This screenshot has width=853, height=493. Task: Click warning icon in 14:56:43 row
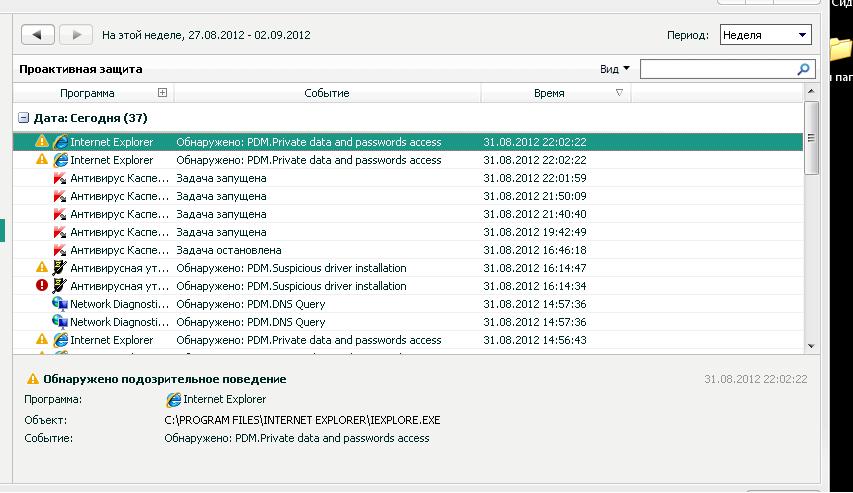click(41, 339)
